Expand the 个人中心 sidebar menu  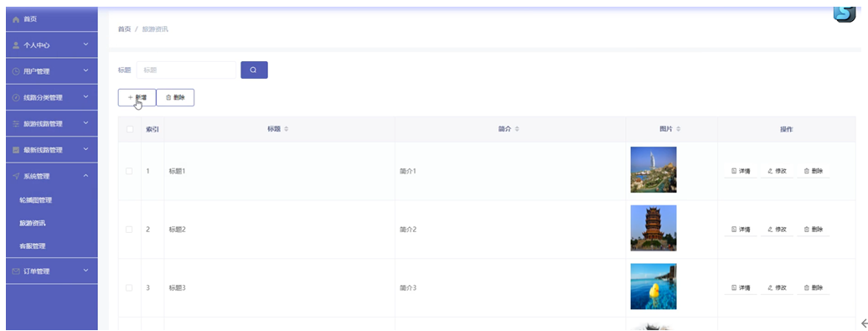point(51,45)
